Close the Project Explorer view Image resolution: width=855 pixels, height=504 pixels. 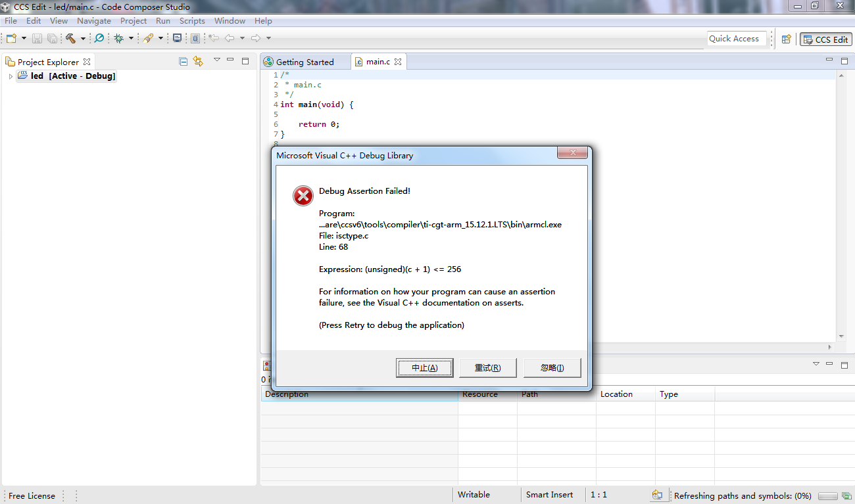coord(87,62)
